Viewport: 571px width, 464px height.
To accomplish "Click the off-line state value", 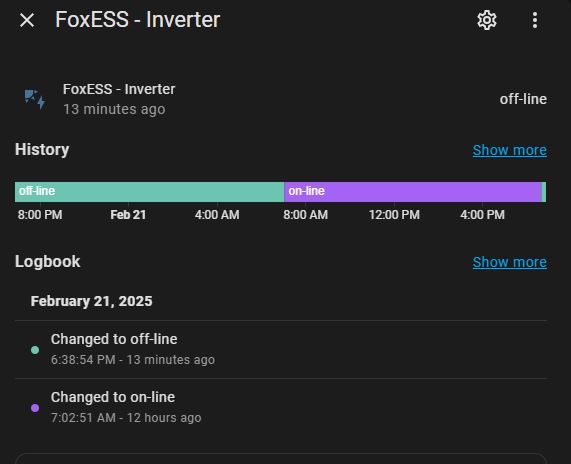I will point(523,99).
